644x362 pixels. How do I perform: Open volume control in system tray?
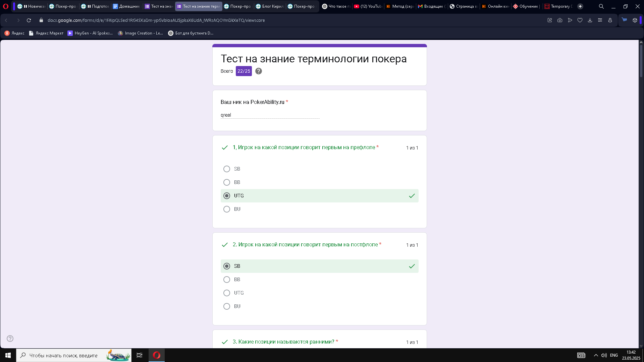pos(604,355)
